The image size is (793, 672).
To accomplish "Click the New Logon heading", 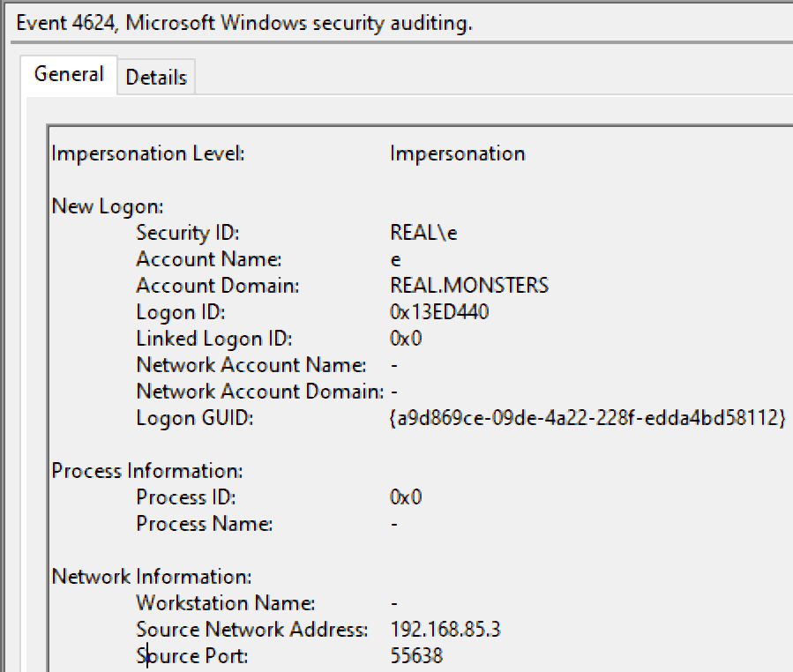I will [108, 207].
